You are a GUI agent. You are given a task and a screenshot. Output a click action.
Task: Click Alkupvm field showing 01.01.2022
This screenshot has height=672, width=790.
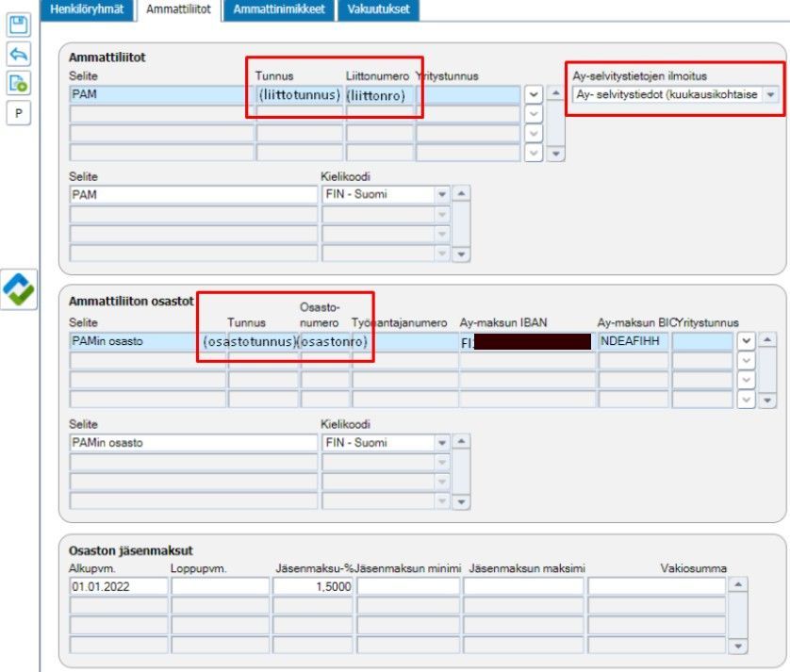(x=119, y=586)
